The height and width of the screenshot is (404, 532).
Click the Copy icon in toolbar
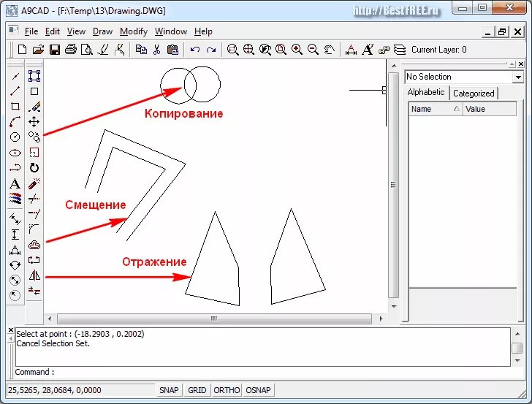coord(141,50)
